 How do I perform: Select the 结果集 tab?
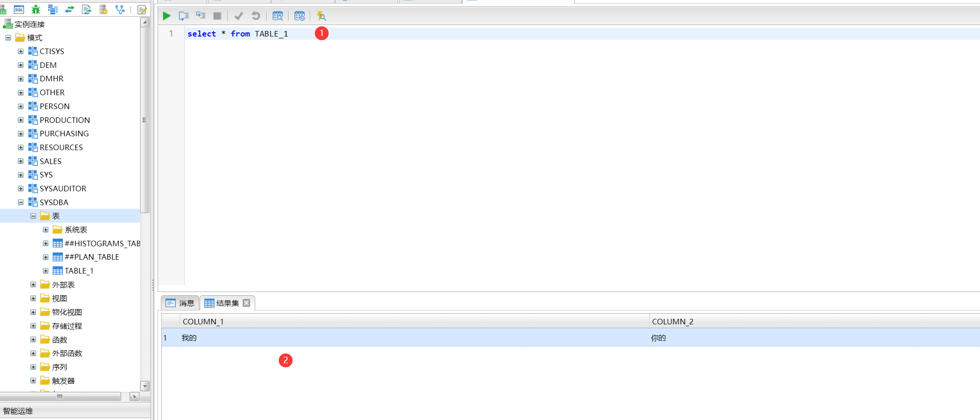222,303
